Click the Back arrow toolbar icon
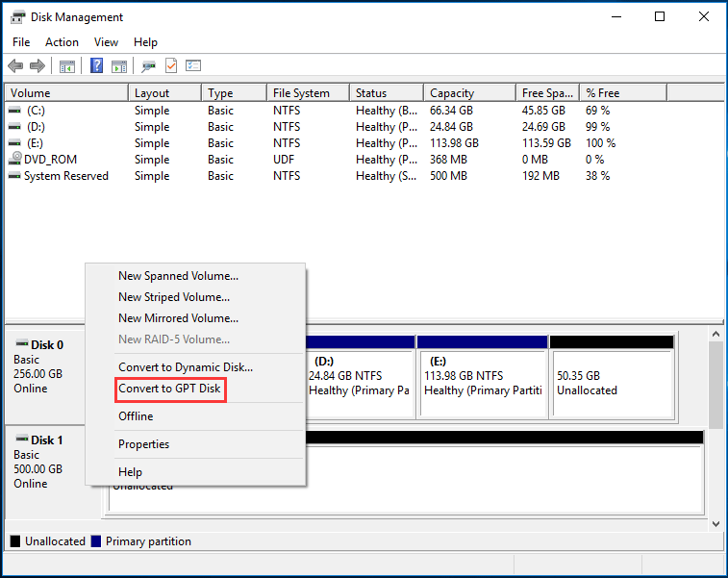 pyautogui.click(x=15, y=66)
